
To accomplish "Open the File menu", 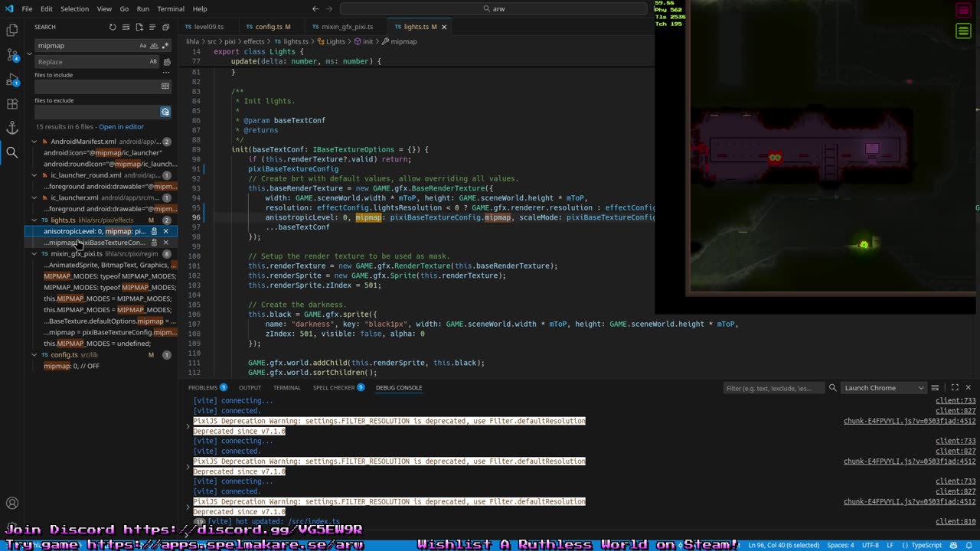I will [27, 8].
